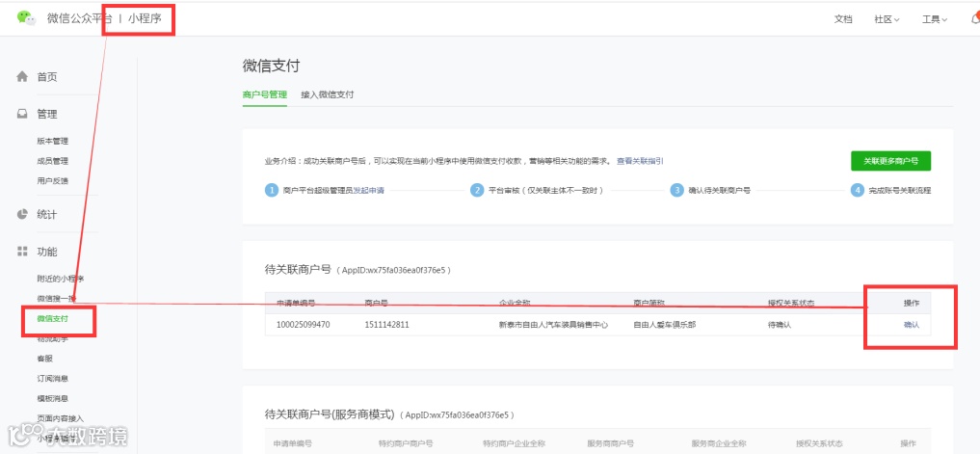Click the 特约商户商户号 column header
Viewport: 980px width, 454px height.
[406, 443]
